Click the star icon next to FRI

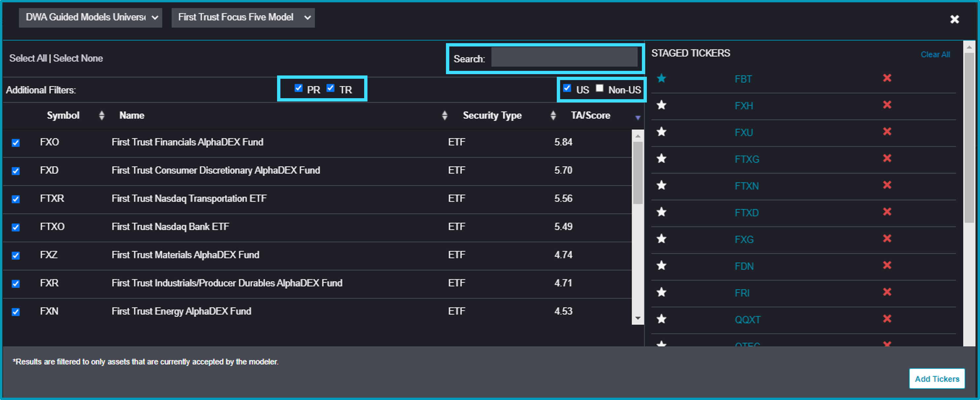click(662, 292)
